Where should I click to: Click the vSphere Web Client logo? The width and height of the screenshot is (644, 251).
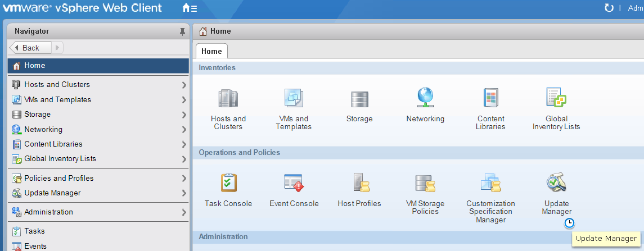point(83,8)
